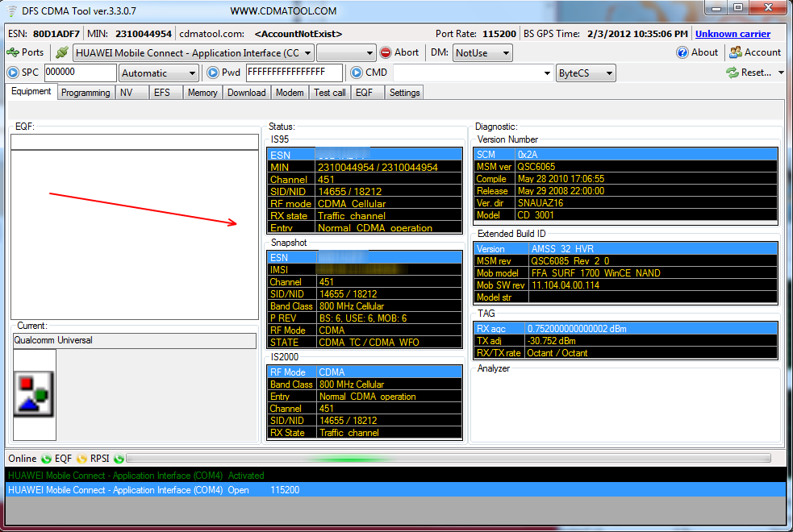Viewport: 793px width, 532px height.
Task: Switch to the Programming tab
Action: pos(86,93)
